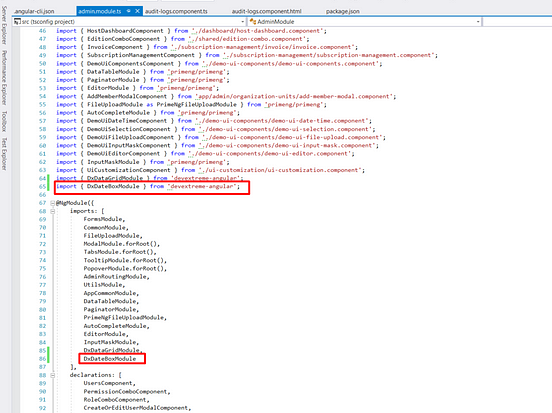The image size is (552, 413).
Task: Click 'AppCommonModule,' on line 78
Action: click(x=111, y=293)
